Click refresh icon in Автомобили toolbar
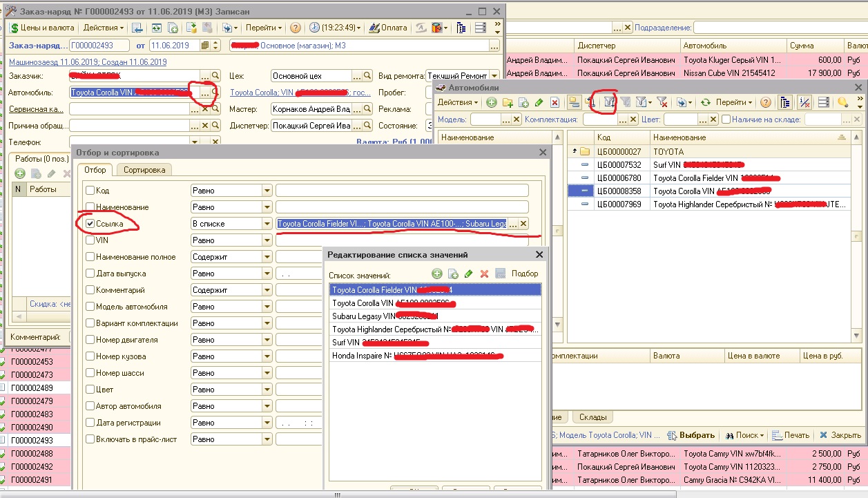 pyautogui.click(x=706, y=102)
